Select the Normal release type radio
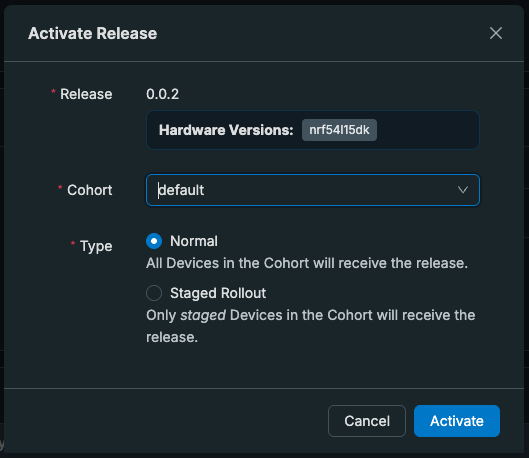Screen dimensions: 529x458 tap(154, 241)
